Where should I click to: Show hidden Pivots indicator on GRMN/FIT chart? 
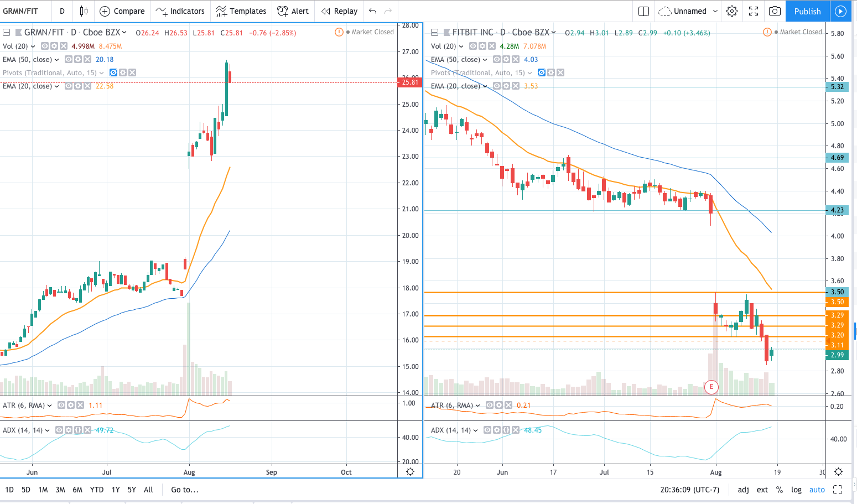113,72
